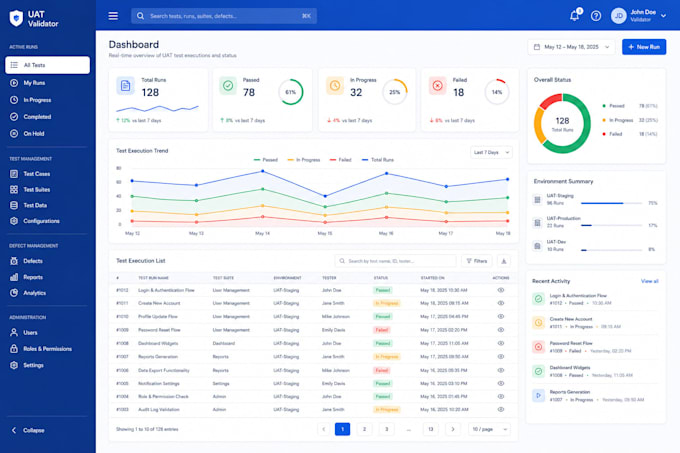View run #1008 with the eye icon

click(501, 343)
